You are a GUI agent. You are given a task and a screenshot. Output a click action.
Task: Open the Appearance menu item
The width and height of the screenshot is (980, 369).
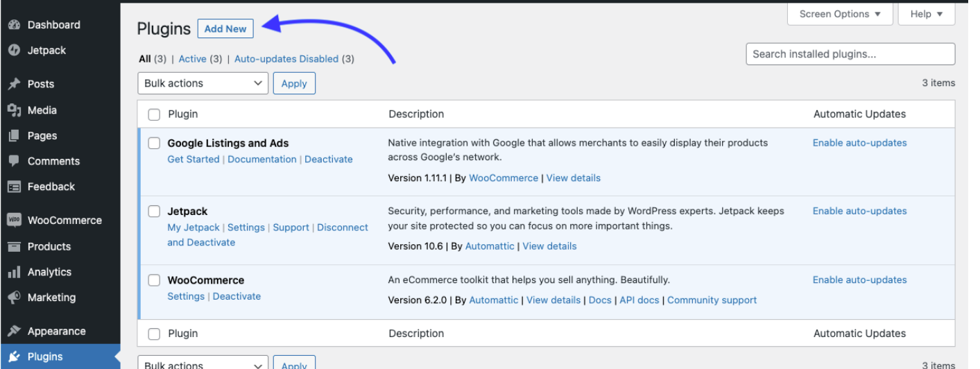[x=56, y=332]
